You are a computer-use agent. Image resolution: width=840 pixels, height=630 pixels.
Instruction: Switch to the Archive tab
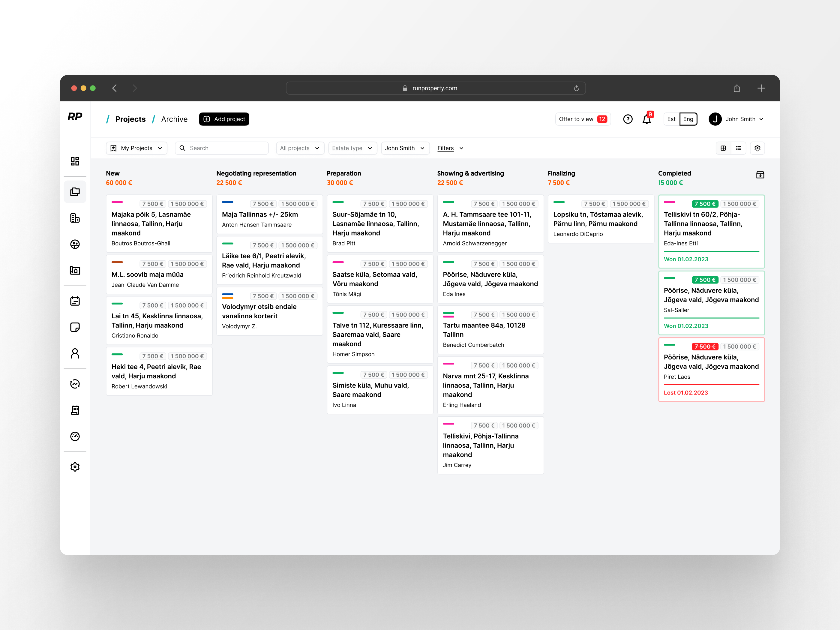coord(174,119)
